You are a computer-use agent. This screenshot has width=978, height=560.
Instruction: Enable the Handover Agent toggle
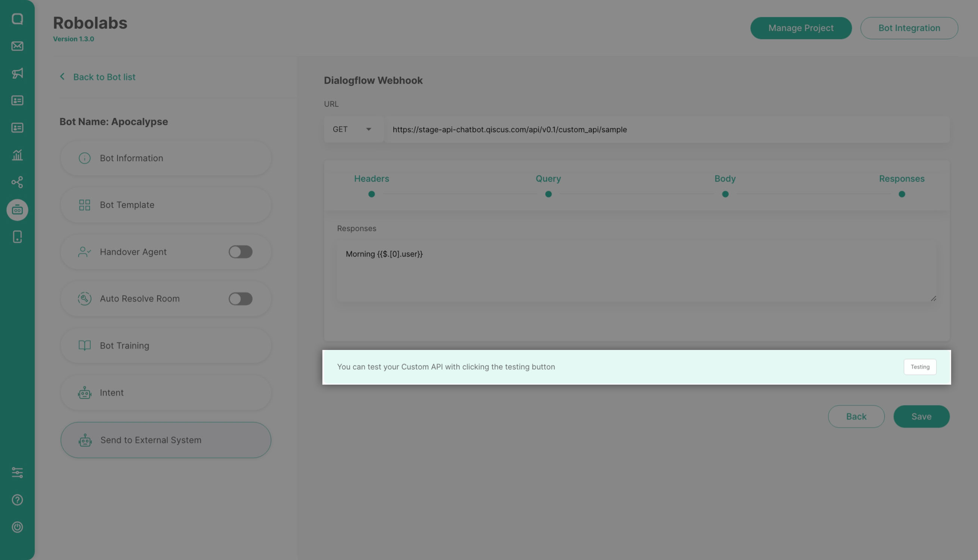[x=240, y=252]
